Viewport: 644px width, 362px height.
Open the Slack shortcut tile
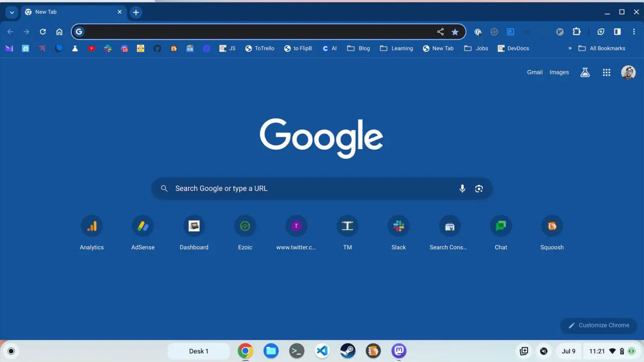[399, 233]
